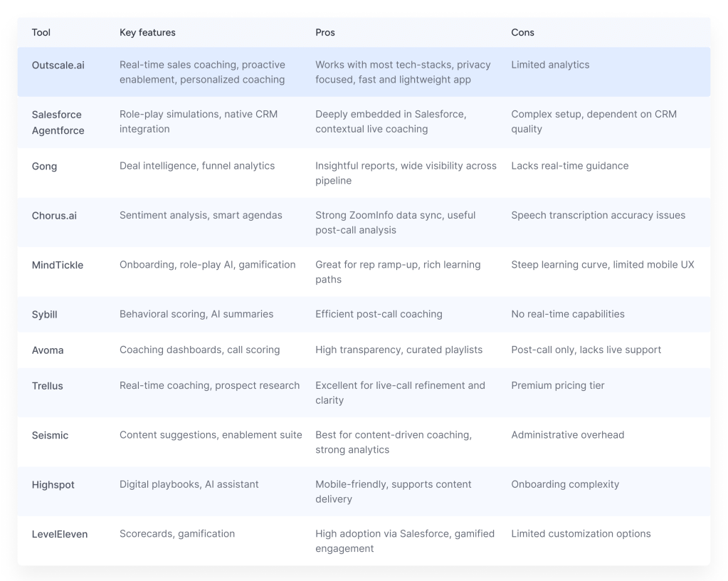Click the "Limited analytics" cons cell

[550, 65]
